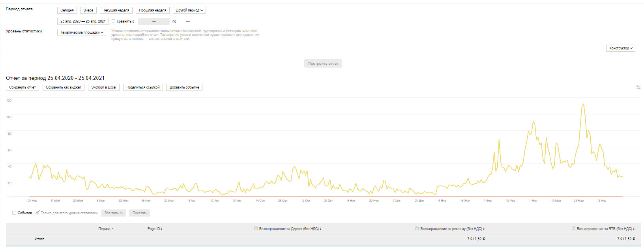Viewport: 644px width, 247px height.
Task: Click help icon beside Вознаграждение за RTB
Action: 573,228
